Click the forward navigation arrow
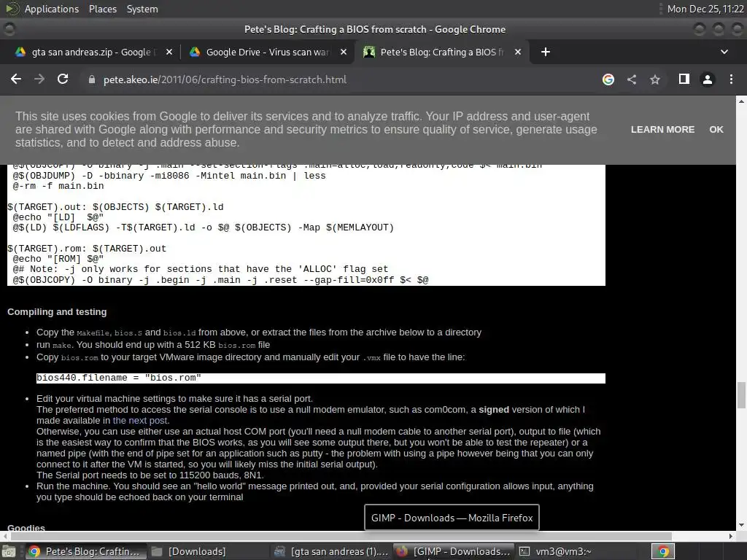The height and width of the screenshot is (560, 747). click(x=39, y=79)
